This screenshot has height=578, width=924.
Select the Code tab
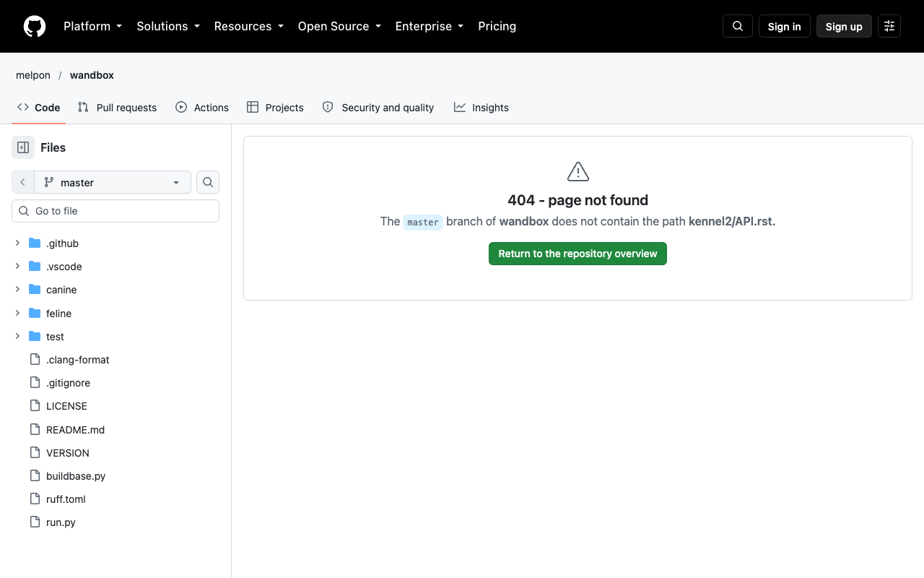pos(39,107)
